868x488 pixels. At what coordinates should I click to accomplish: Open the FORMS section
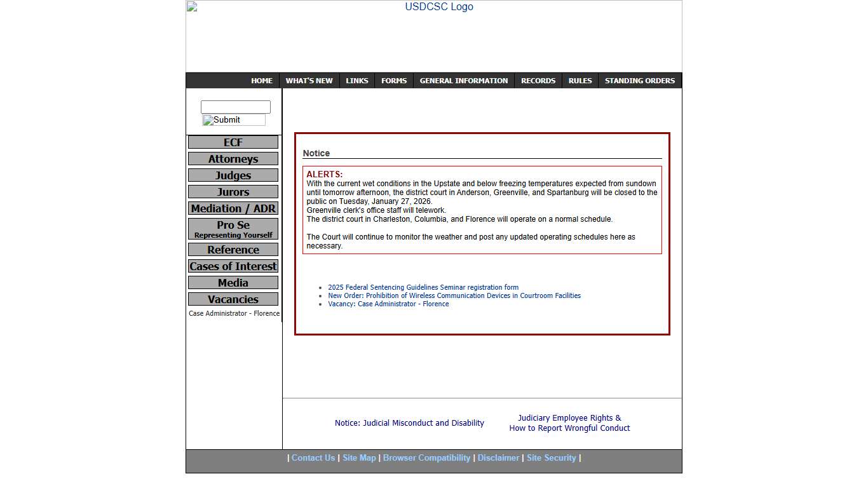click(394, 80)
